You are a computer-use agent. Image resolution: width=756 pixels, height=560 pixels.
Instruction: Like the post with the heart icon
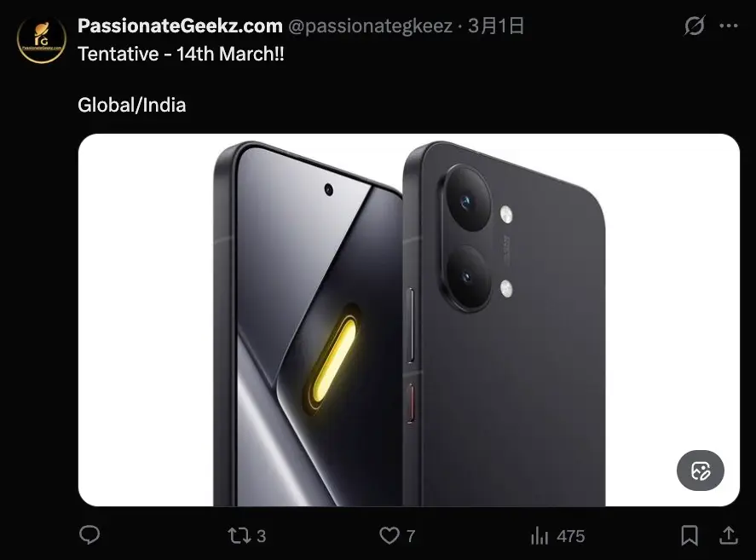point(390,535)
